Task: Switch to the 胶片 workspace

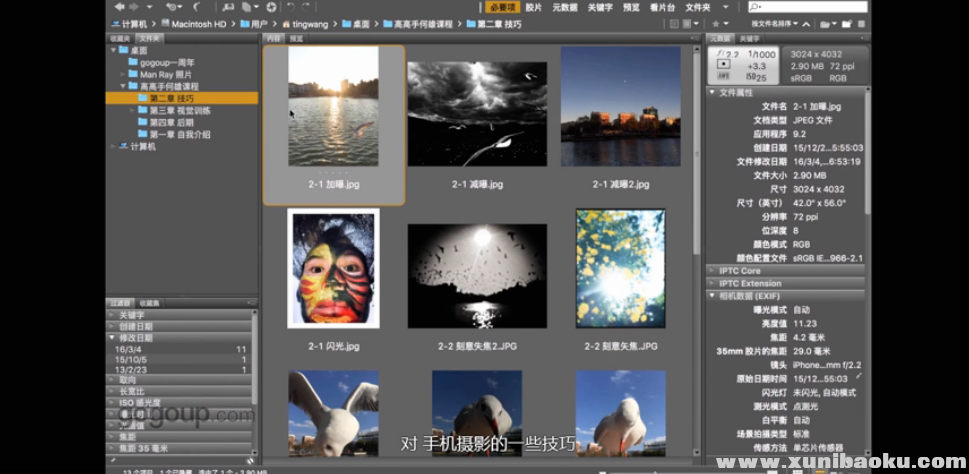Action: [x=534, y=6]
